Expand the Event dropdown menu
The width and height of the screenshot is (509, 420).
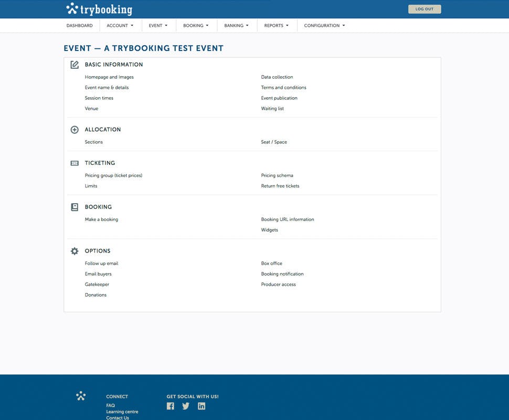158,25
